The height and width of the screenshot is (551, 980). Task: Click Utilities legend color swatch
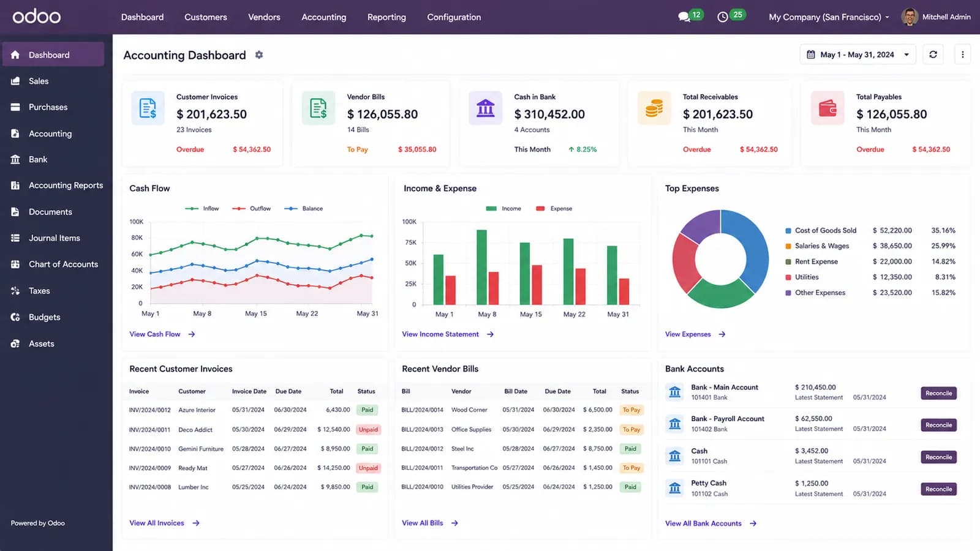tap(788, 277)
